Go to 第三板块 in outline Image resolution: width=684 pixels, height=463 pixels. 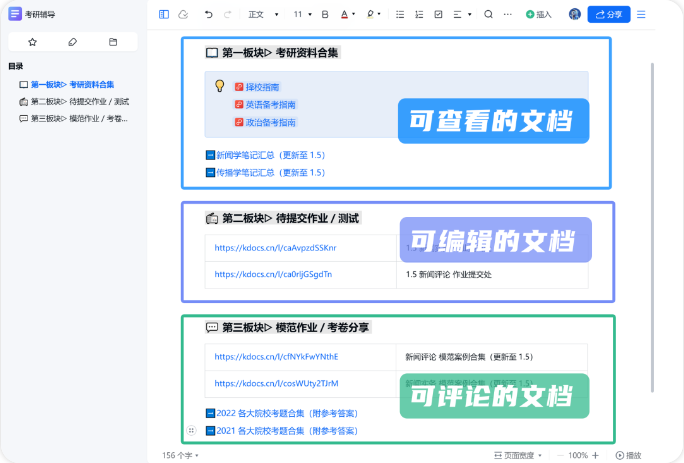(79, 118)
